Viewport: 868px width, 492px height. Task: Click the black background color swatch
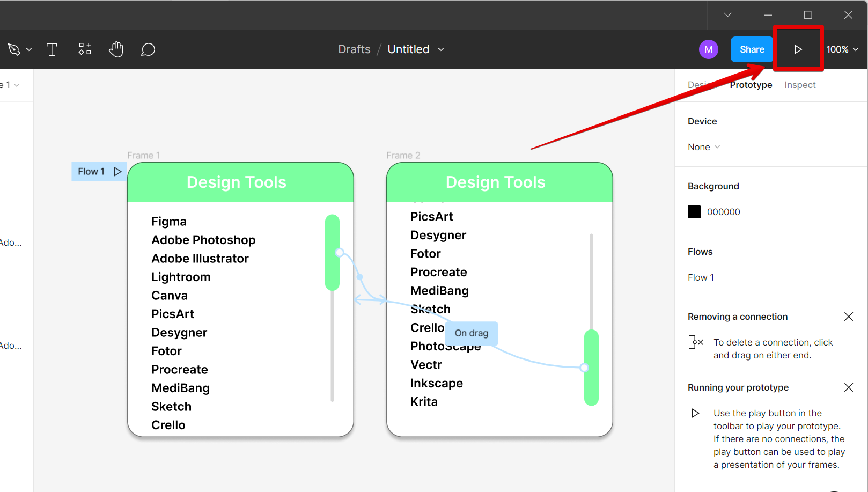(x=694, y=212)
